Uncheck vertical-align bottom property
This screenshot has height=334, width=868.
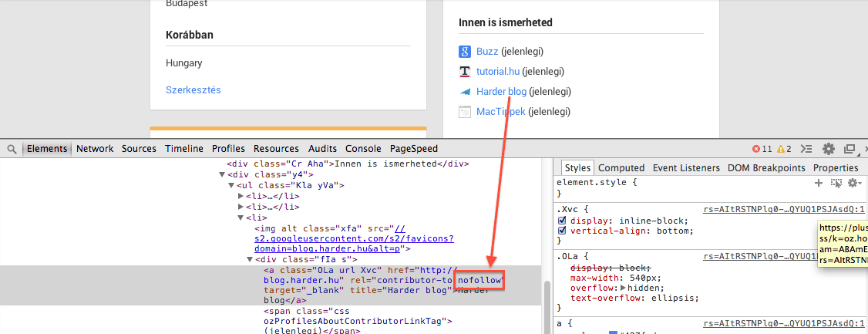pyautogui.click(x=562, y=231)
